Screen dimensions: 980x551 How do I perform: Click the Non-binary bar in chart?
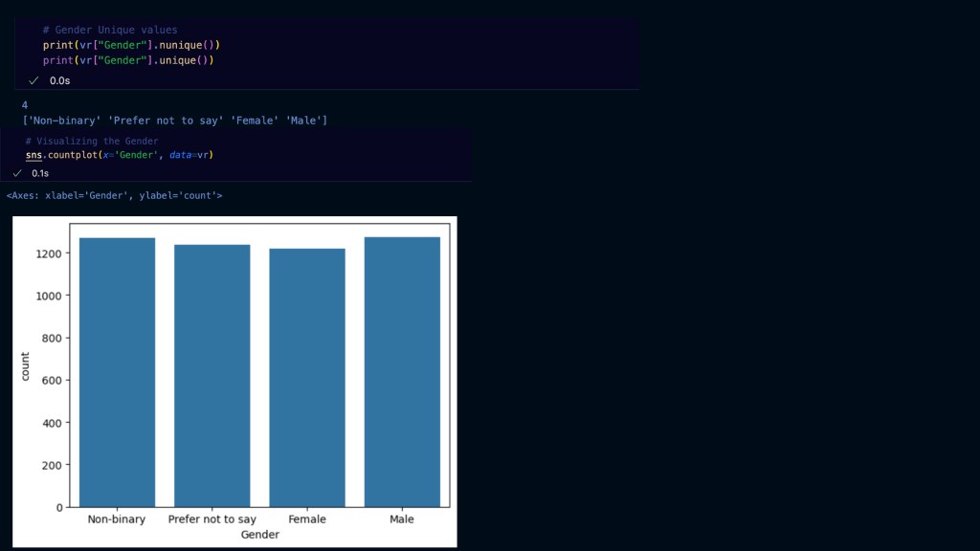(117, 373)
